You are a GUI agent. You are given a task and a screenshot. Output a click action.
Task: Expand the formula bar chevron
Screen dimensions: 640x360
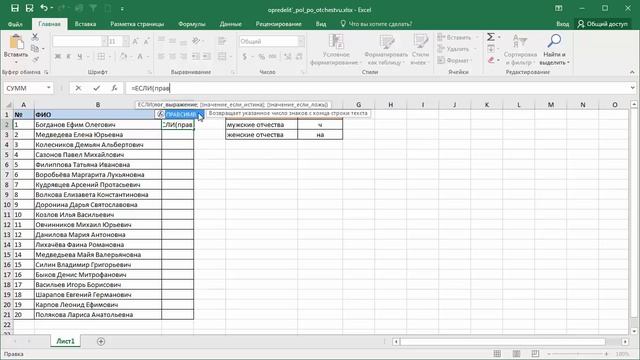click(x=632, y=88)
